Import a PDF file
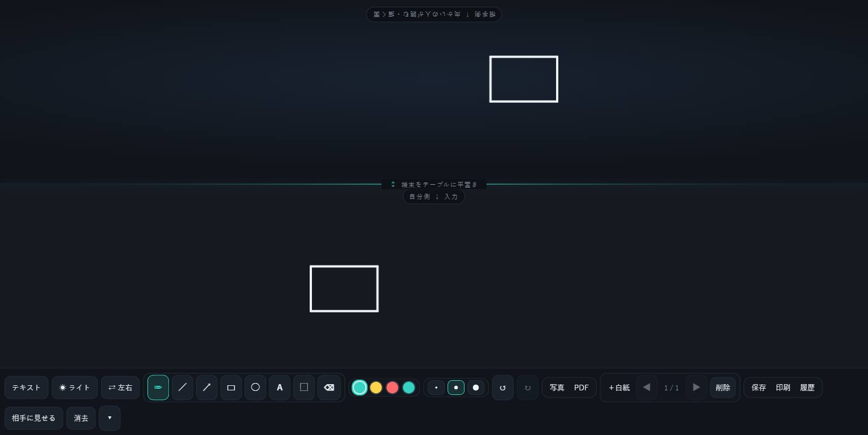Viewport: 868px width, 435px height. [581, 388]
